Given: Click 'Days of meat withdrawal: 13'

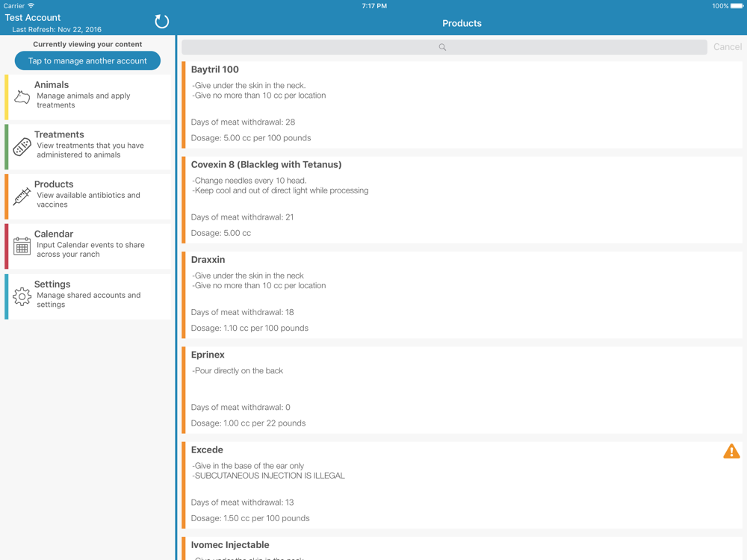Looking at the screenshot, I should click(243, 503).
